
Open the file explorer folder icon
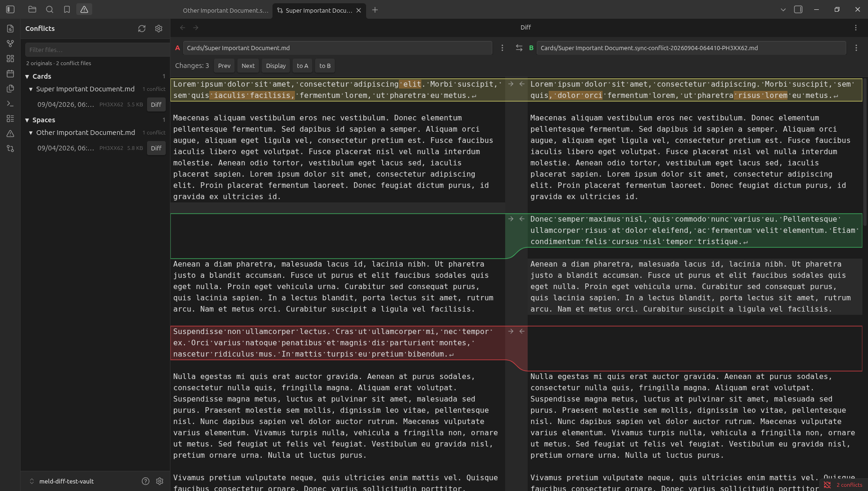point(32,9)
